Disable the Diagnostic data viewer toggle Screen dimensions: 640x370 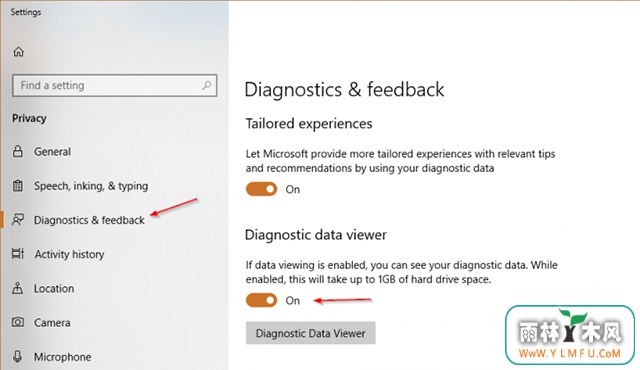261,301
